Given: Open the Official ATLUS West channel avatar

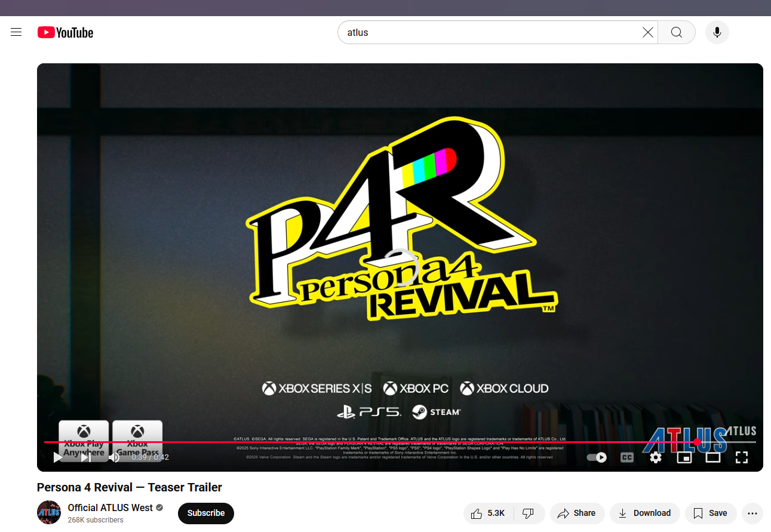Looking at the screenshot, I should [49, 512].
